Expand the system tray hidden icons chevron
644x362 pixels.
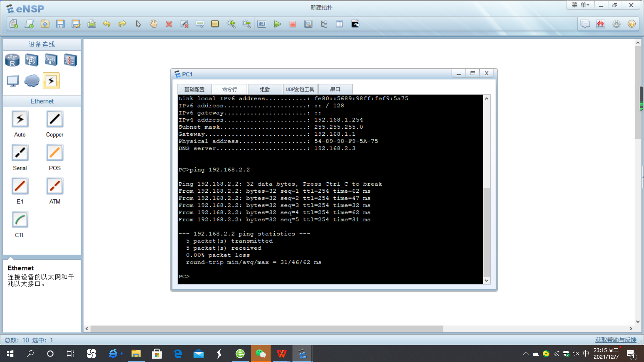pyautogui.click(x=526, y=354)
